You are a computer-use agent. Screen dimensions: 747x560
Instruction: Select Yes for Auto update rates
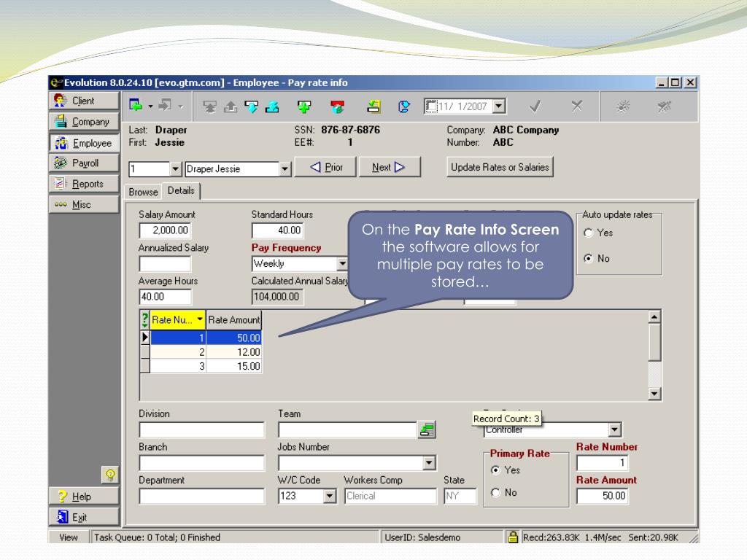click(x=589, y=233)
